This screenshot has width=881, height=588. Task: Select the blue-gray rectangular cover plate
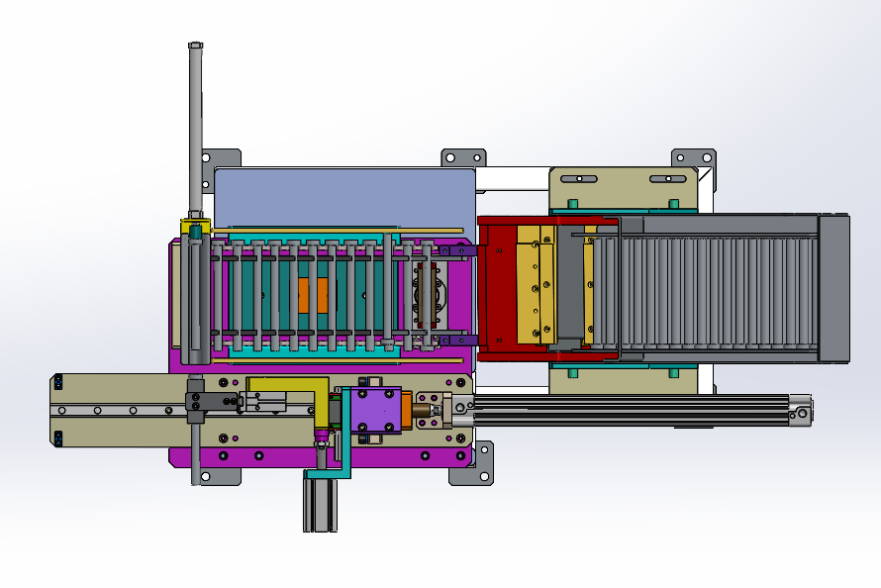(x=344, y=197)
